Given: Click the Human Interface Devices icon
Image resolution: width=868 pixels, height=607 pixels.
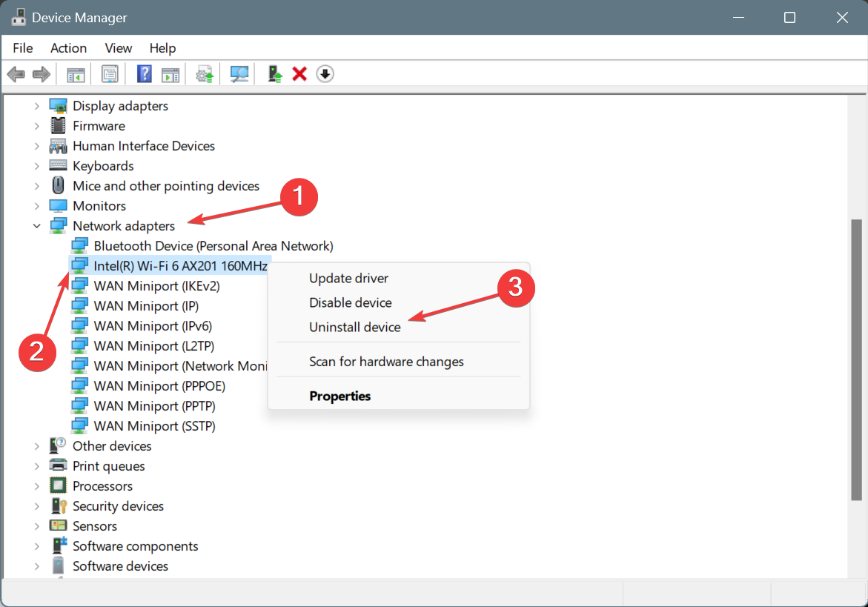Looking at the screenshot, I should click(58, 146).
